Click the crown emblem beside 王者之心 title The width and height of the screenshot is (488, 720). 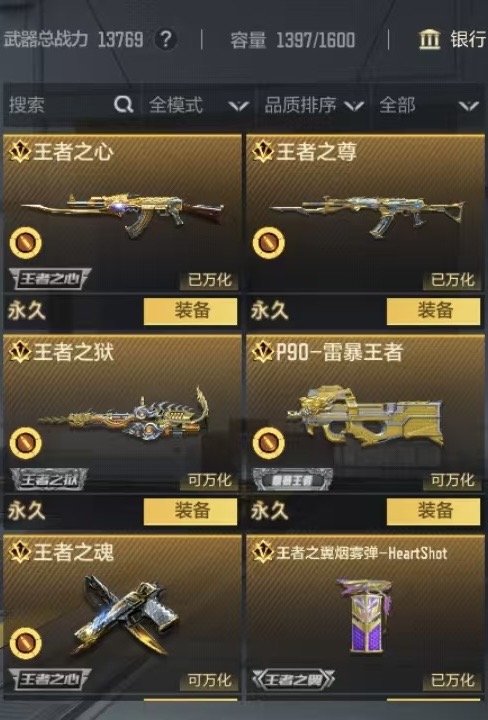[x=19, y=152]
